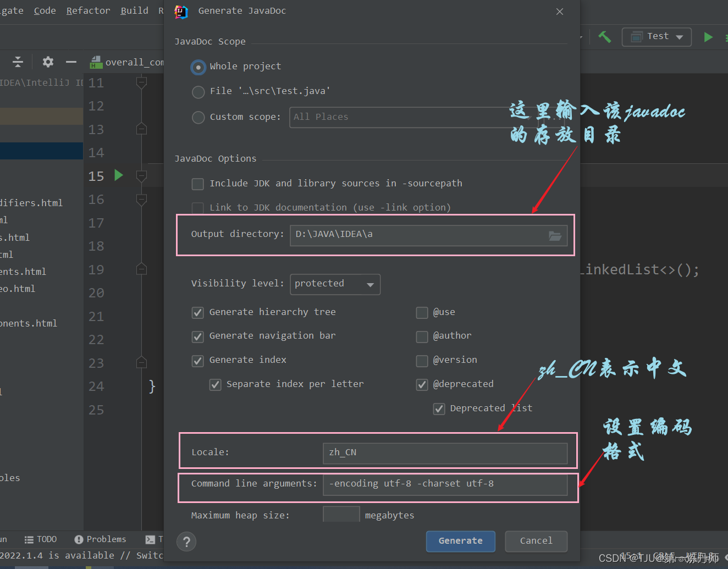Viewport: 728px width, 569px height.
Task: Open the Refactor menu
Action: coord(89,10)
